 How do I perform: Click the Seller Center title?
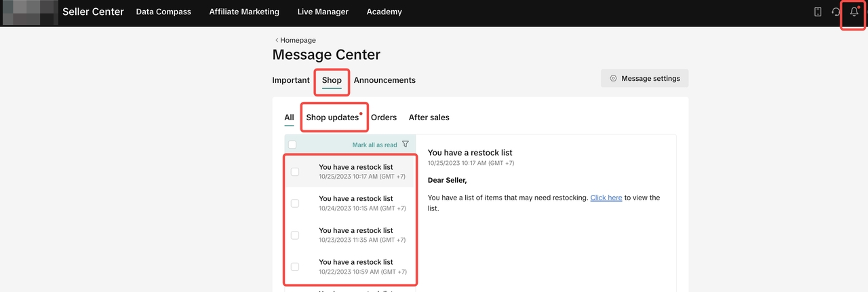(93, 12)
